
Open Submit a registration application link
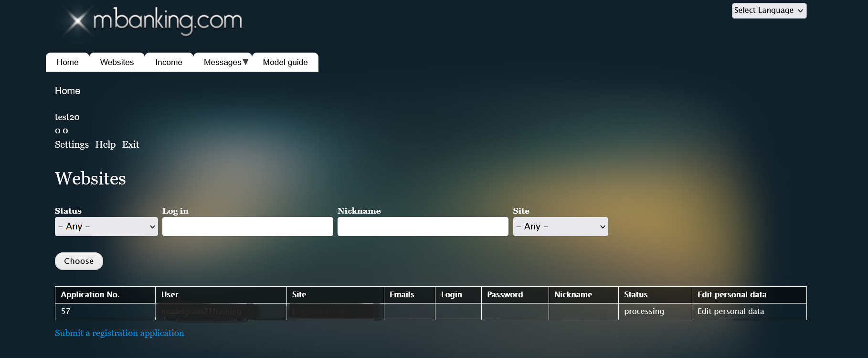(119, 333)
